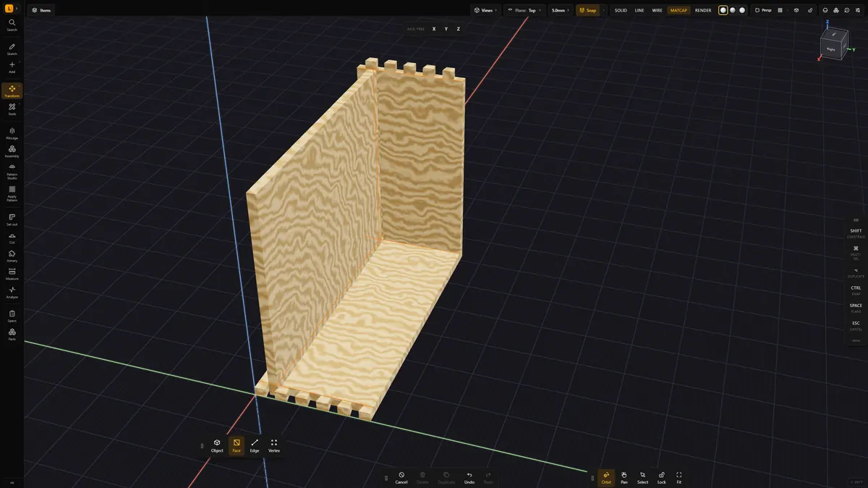This screenshot has height=488, width=868.
Task: Open the Tools sidebar item
Action: [12, 109]
